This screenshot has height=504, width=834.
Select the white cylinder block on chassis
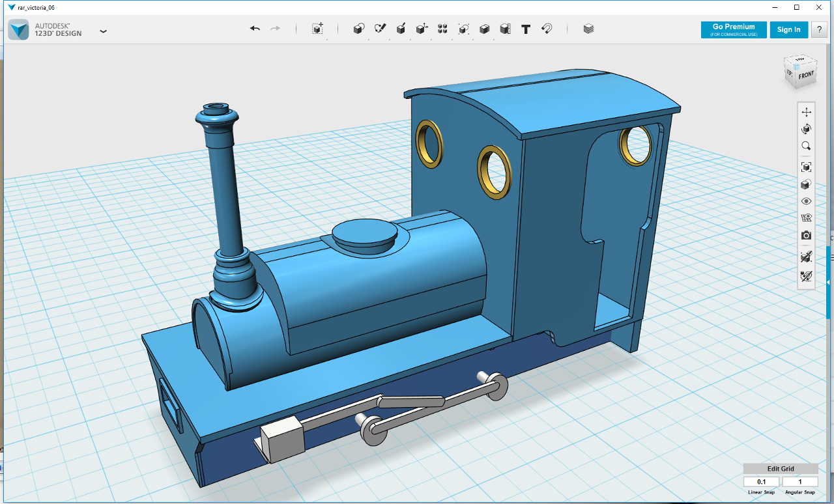(283, 441)
